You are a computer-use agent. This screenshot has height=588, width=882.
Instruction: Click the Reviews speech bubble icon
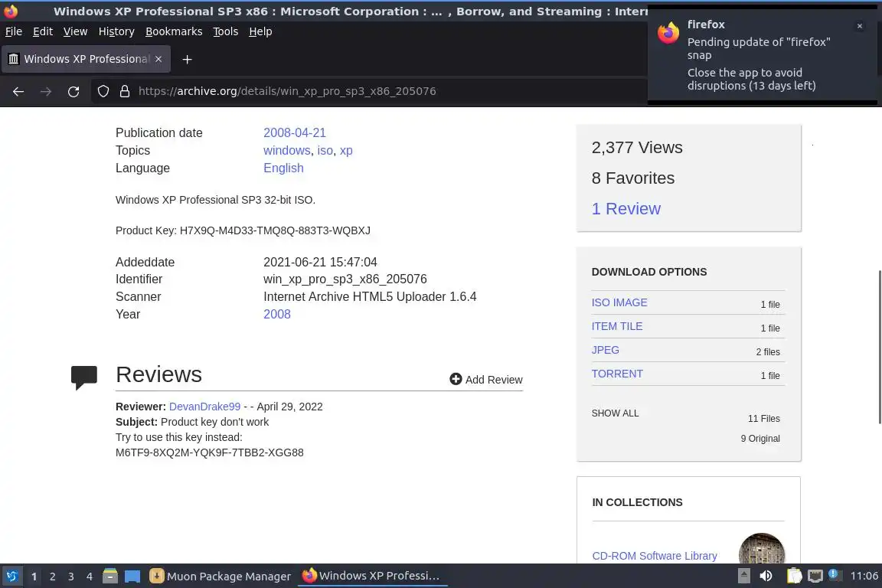83,377
